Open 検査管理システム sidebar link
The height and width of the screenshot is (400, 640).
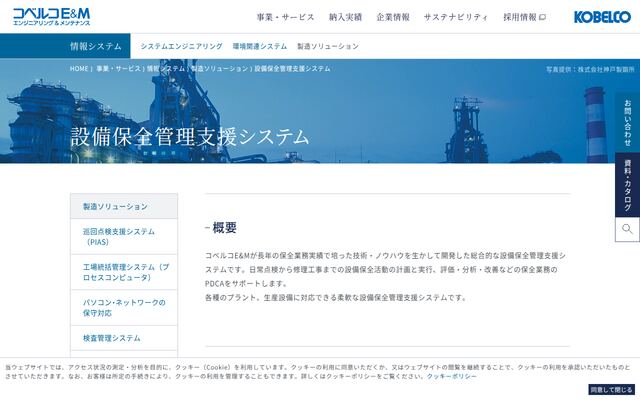124,338
